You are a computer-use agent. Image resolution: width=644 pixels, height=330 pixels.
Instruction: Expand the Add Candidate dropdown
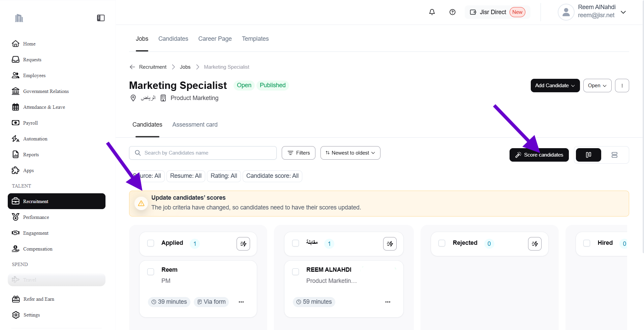click(555, 86)
